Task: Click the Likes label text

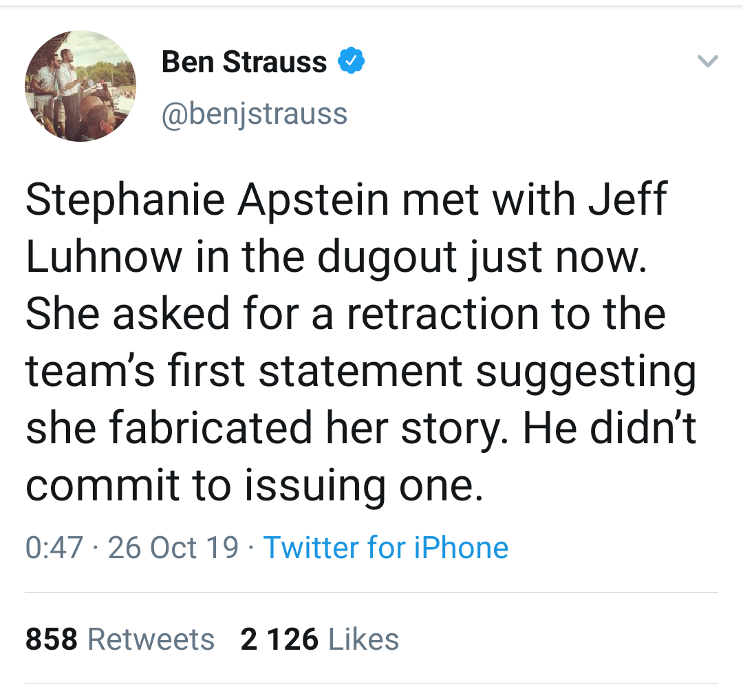Action: tap(363, 639)
